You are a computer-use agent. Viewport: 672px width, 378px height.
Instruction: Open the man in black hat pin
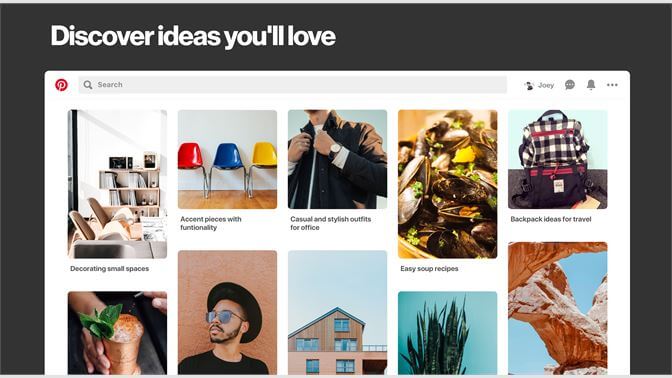tap(227, 312)
